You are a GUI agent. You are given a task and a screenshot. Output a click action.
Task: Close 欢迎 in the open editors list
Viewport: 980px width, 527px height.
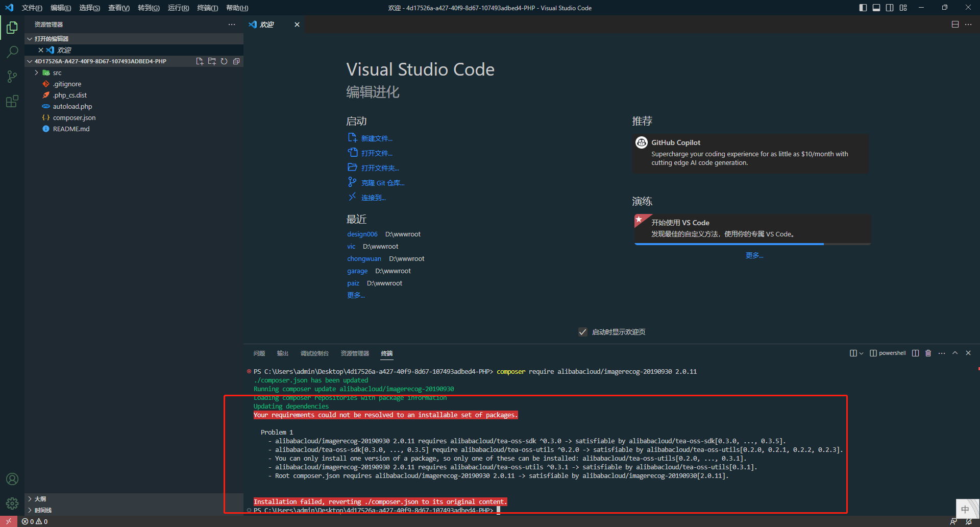(x=41, y=50)
